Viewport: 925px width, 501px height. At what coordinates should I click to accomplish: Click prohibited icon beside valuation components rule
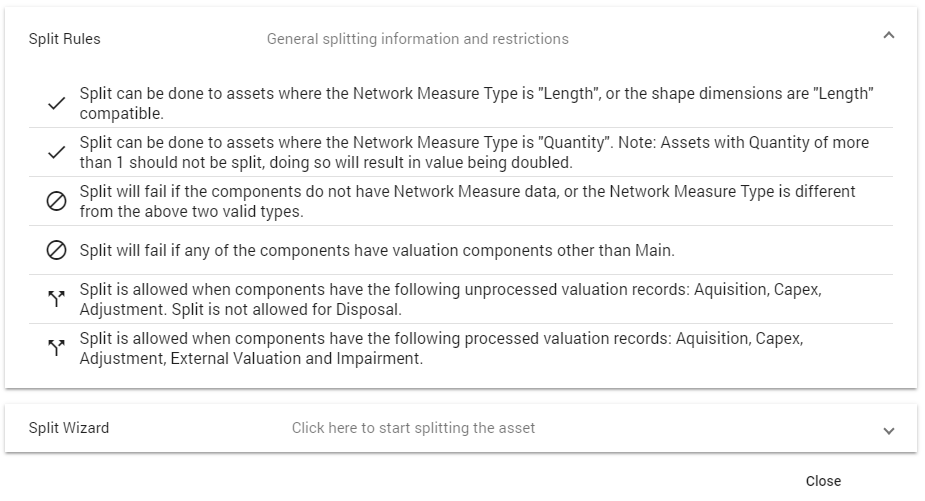(56, 250)
